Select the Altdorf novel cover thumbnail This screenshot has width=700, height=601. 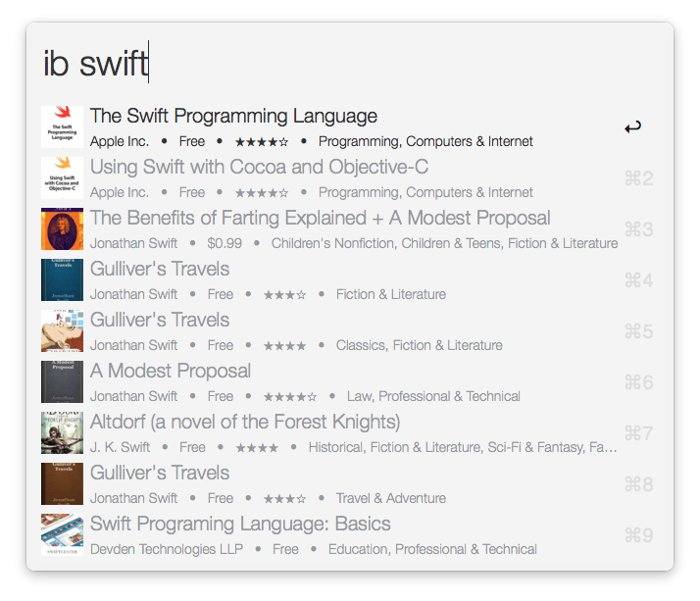[62, 433]
